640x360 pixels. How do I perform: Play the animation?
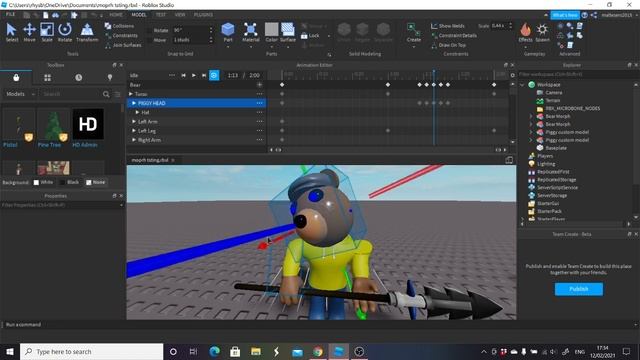pos(193,75)
